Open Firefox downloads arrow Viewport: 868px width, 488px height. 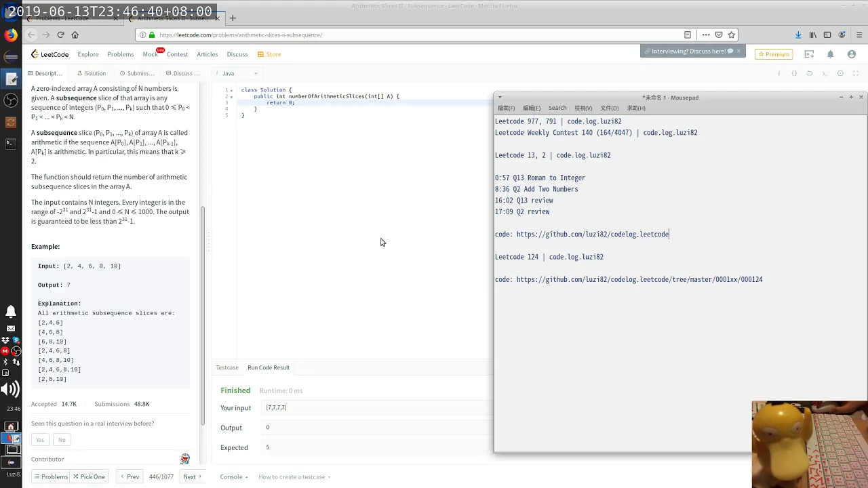click(x=798, y=35)
